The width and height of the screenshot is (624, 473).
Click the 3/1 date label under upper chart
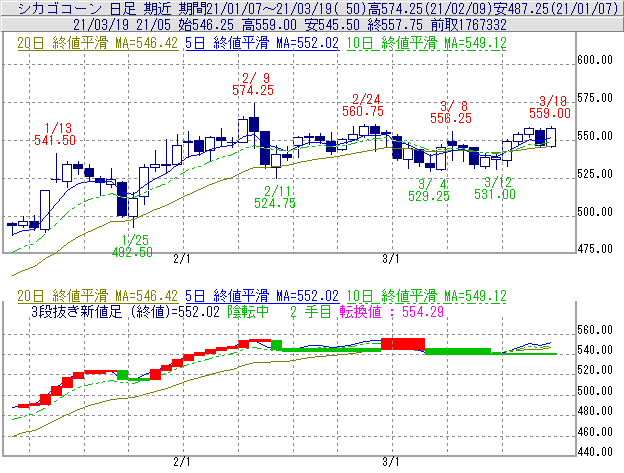(x=391, y=259)
